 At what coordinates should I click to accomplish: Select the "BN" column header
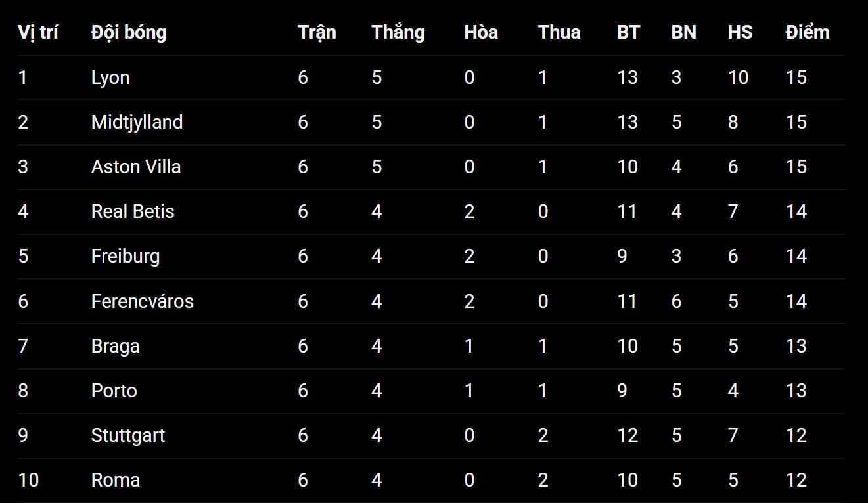click(x=683, y=32)
